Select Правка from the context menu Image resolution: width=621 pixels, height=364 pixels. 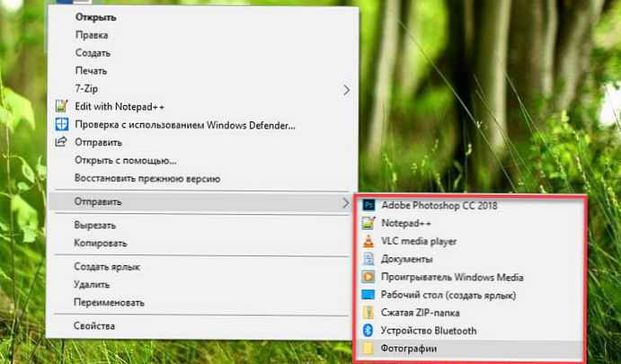(x=92, y=35)
